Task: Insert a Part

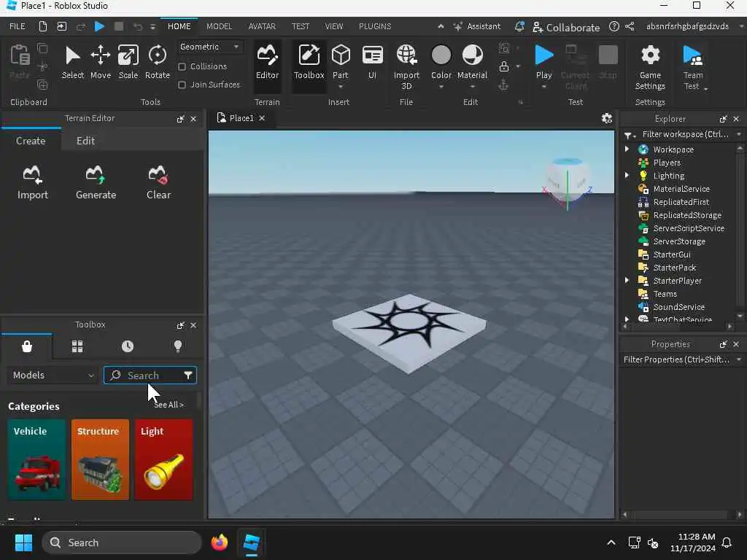Action: point(341,61)
